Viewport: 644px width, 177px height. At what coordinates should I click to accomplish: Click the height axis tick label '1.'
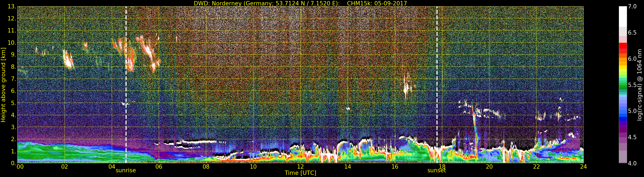[13, 151]
